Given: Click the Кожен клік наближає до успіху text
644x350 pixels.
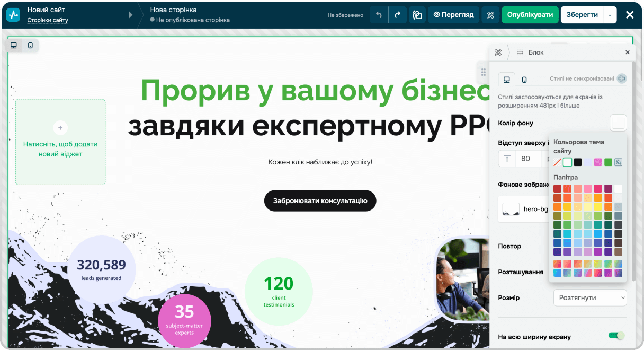Looking at the screenshot, I should [320, 162].
